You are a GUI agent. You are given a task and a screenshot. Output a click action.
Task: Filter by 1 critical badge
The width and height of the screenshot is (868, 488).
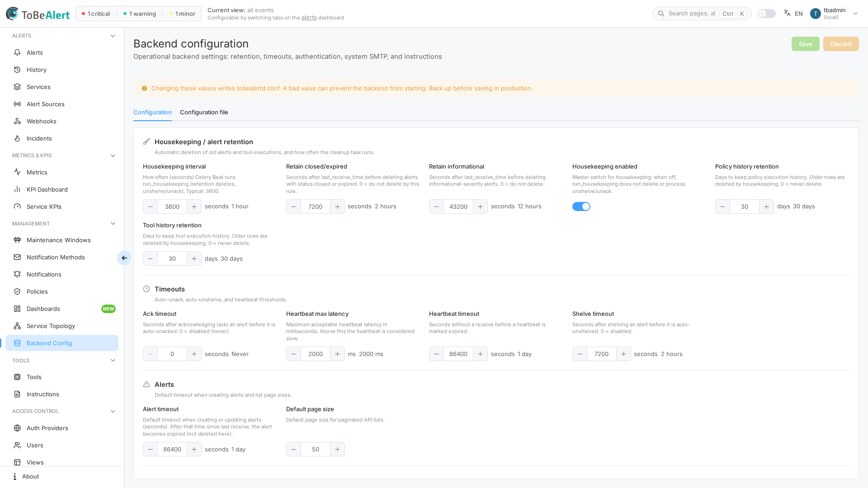[96, 14]
